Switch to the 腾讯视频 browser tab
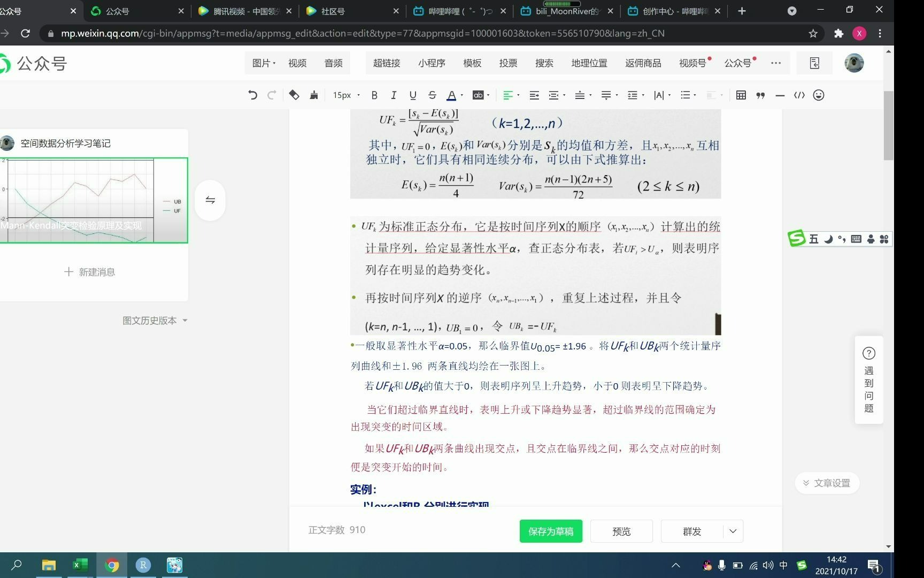 click(x=245, y=11)
